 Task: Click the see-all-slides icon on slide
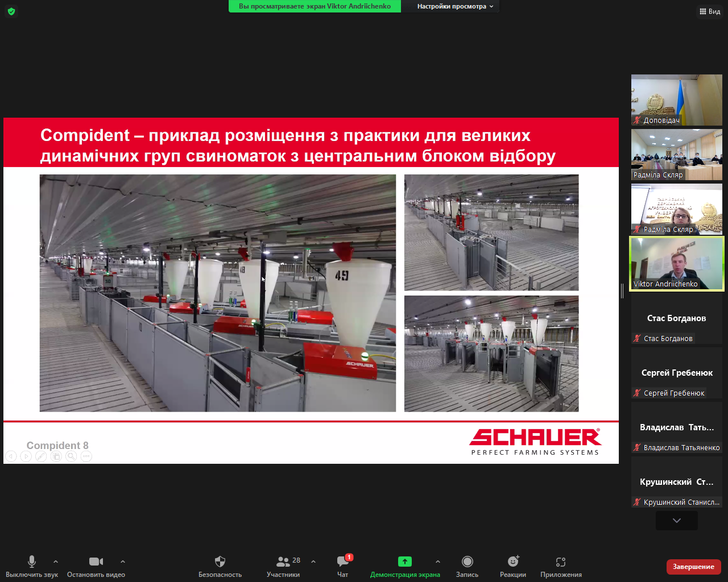[x=56, y=456]
